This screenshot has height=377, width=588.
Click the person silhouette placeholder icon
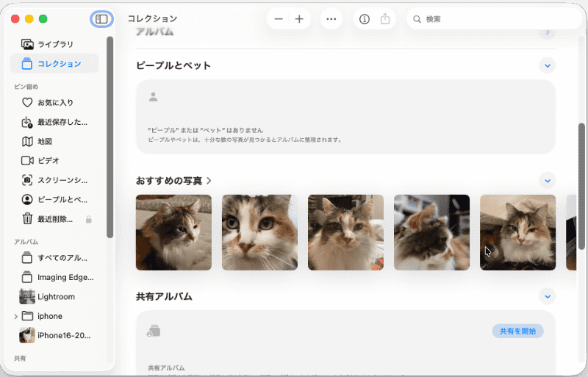(x=153, y=97)
